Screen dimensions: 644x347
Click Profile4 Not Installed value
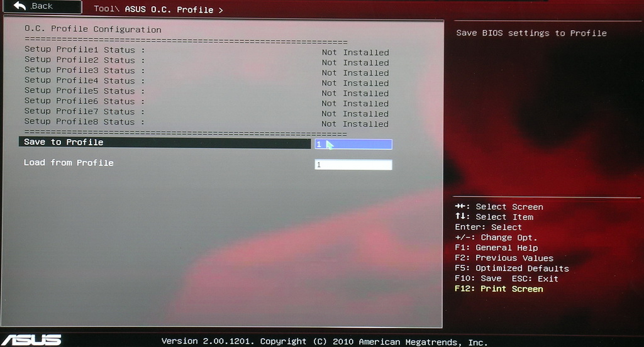[x=355, y=84]
